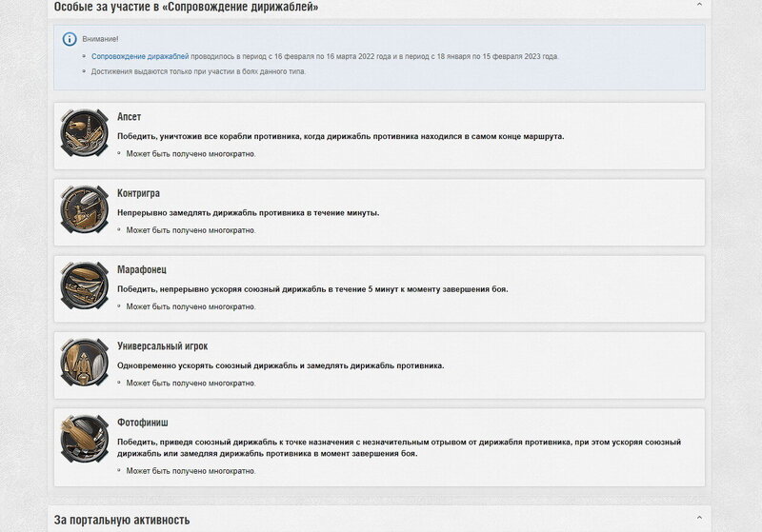Click the Фотофиниш achievement medal icon
Viewport: 762px width, 532px height.
tap(84, 439)
